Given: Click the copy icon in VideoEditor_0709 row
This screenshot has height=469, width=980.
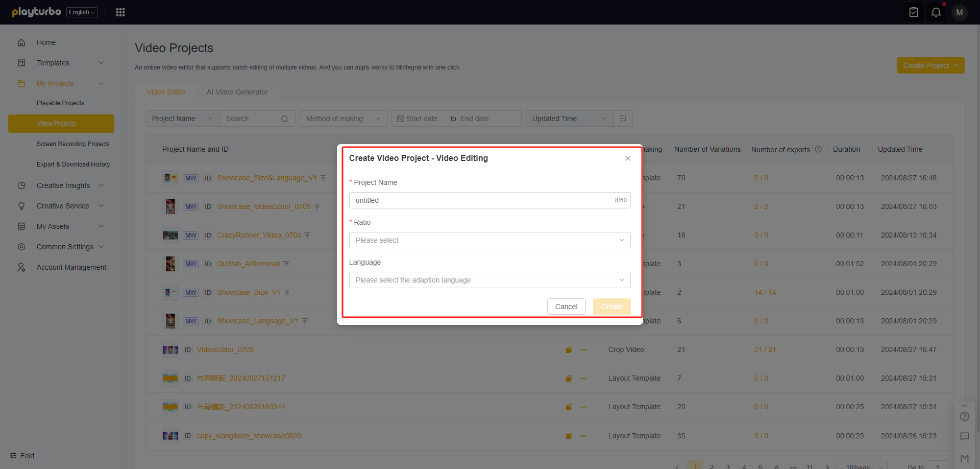Looking at the screenshot, I should click(569, 350).
